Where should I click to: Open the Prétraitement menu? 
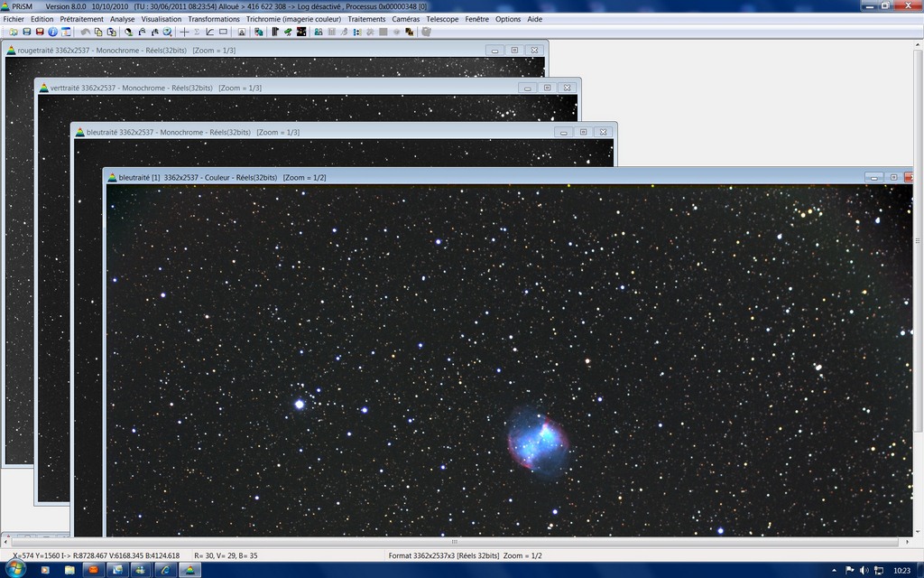pyautogui.click(x=81, y=19)
